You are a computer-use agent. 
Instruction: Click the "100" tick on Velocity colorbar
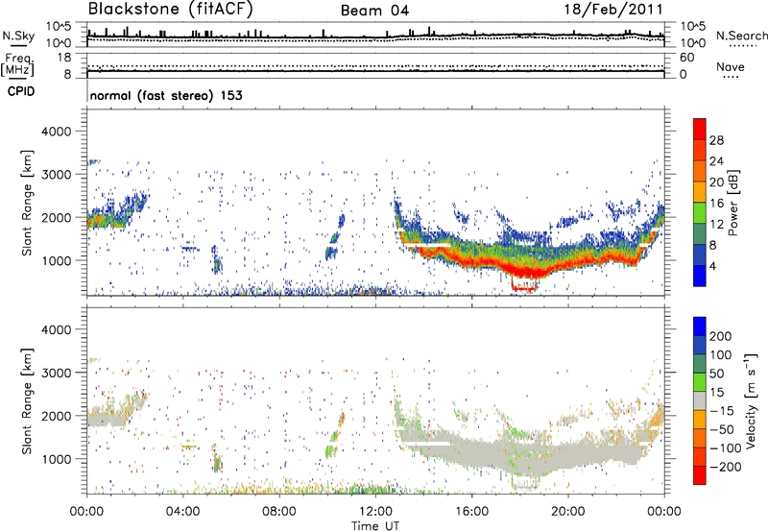point(721,354)
